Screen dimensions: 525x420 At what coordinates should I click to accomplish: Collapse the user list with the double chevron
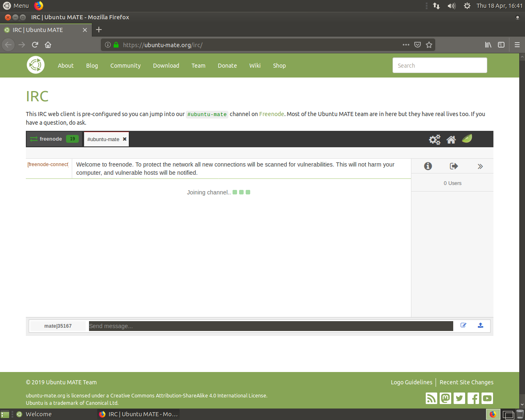click(x=480, y=167)
